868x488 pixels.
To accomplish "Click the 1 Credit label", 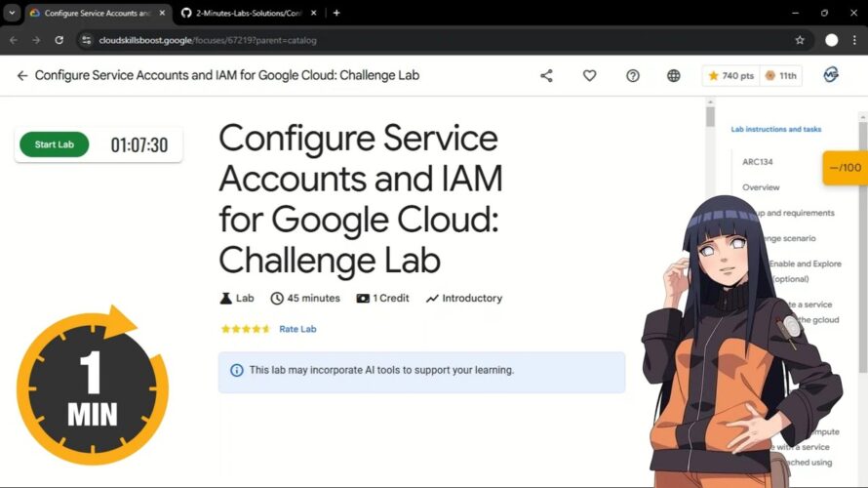I will tap(391, 298).
